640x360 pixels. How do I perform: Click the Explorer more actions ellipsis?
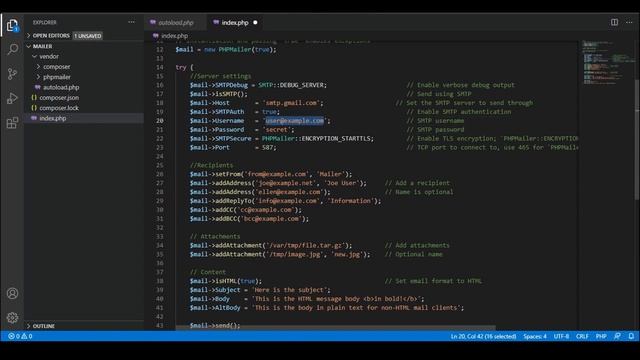(x=131, y=22)
